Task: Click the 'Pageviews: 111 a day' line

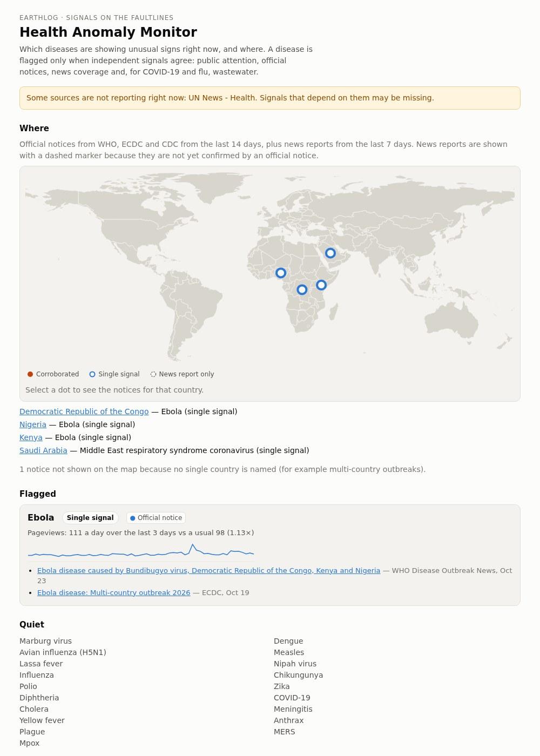Action: [140, 532]
